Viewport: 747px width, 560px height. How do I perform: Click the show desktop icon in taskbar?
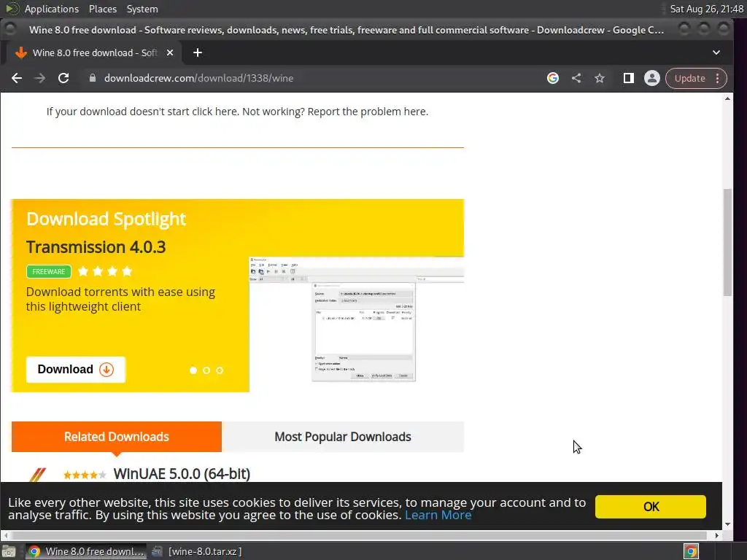(9, 551)
